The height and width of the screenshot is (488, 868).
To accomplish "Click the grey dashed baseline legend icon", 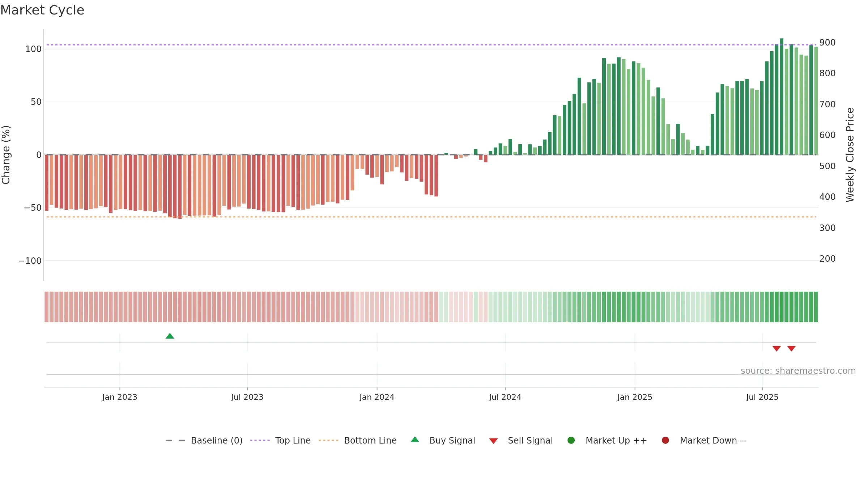I will pos(175,440).
